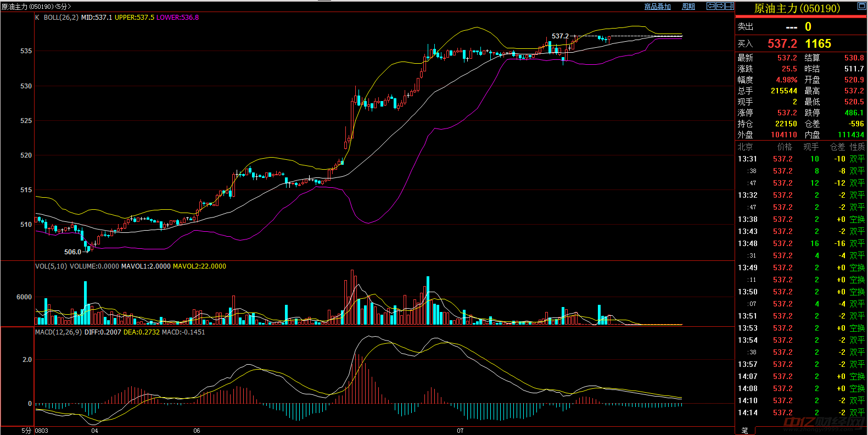
Task: Click the 结算 value 530.8
Action: pos(854,58)
